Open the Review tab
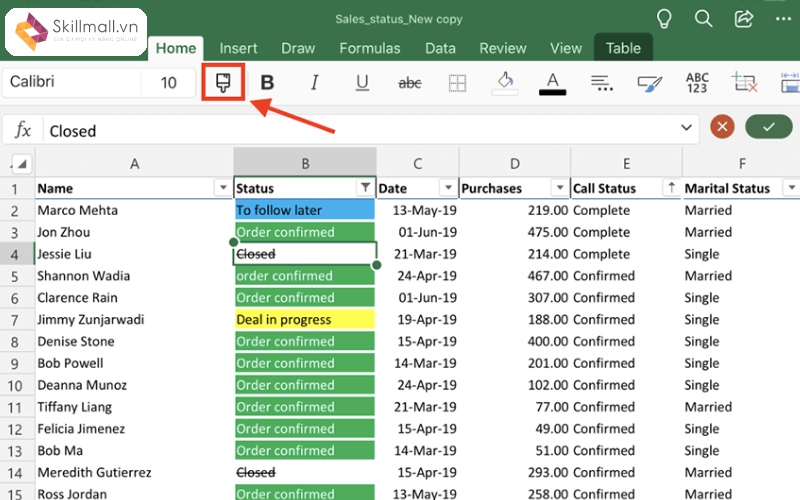This screenshot has width=800, height=500. 503,48
